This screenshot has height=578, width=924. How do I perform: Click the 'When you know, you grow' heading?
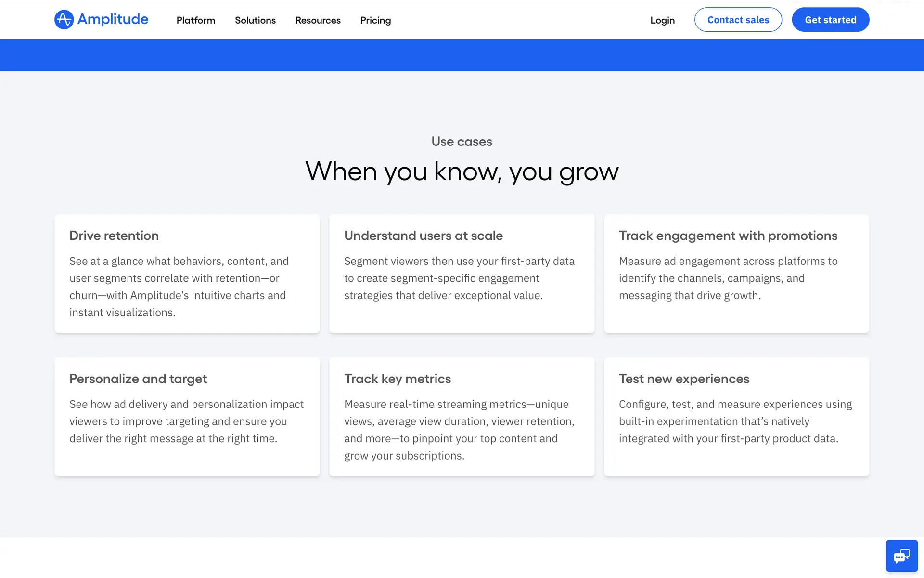point(462,171)
